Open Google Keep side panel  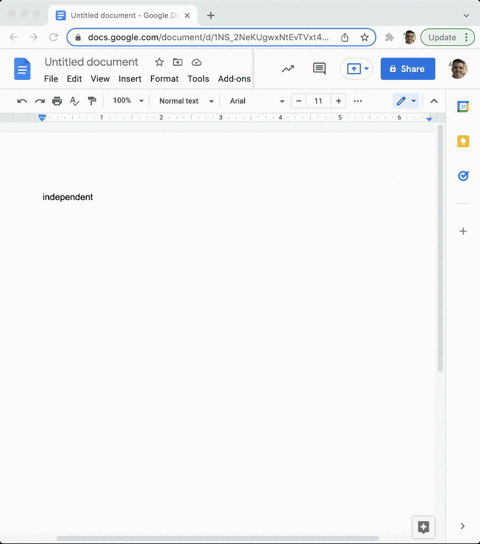pos(463,141)
